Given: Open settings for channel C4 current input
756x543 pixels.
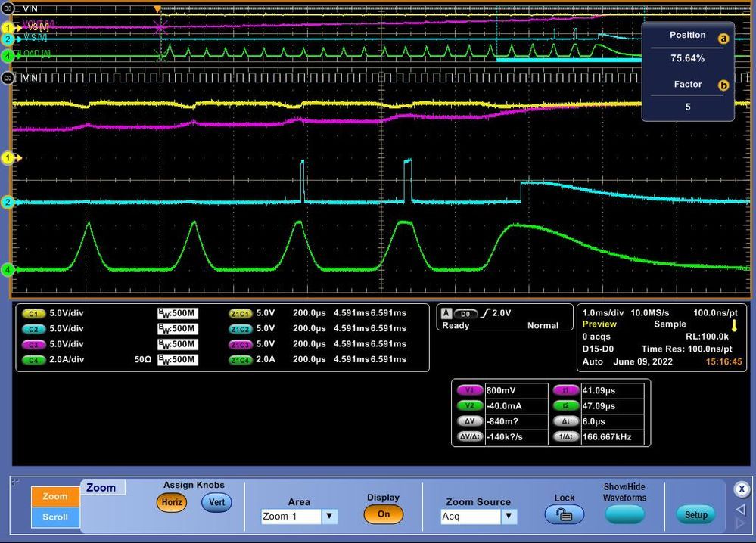Looking at the screenshot, I should pos(33,359).
